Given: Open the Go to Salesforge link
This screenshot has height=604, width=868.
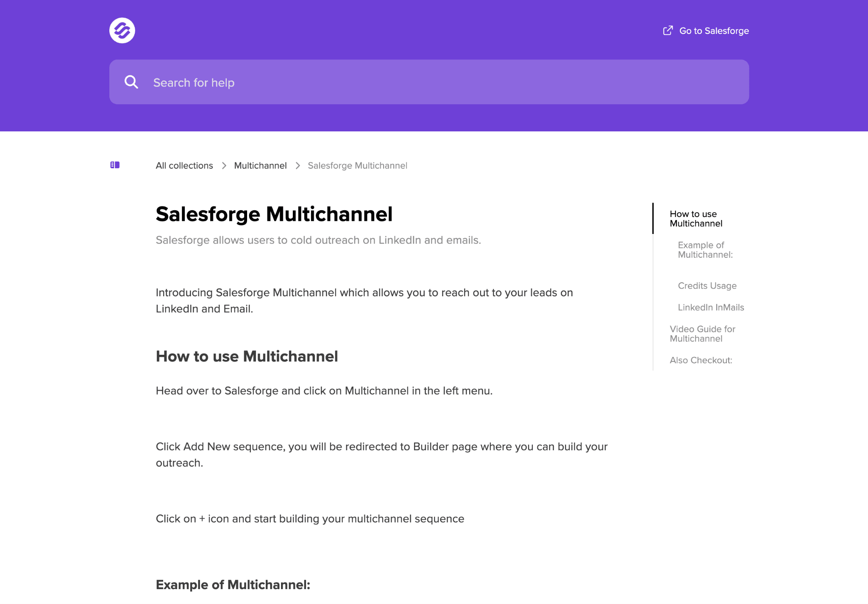Looking at the screenshot, I should pos(706,31).
